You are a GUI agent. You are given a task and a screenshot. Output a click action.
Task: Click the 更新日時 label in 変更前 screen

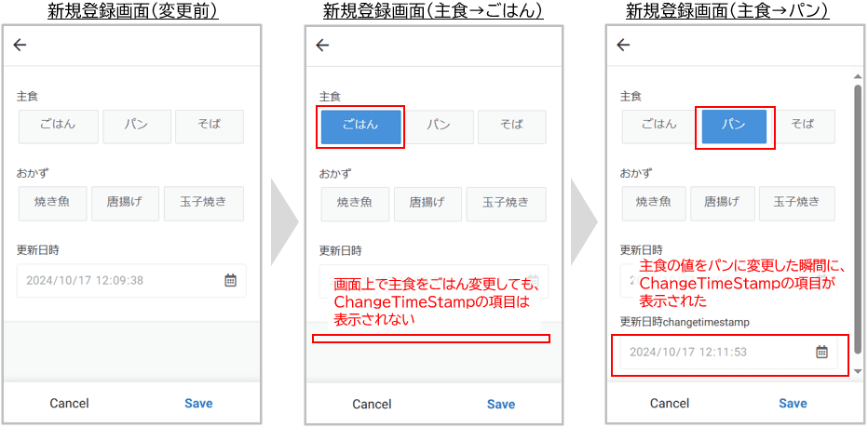click(x=38, y=250)
